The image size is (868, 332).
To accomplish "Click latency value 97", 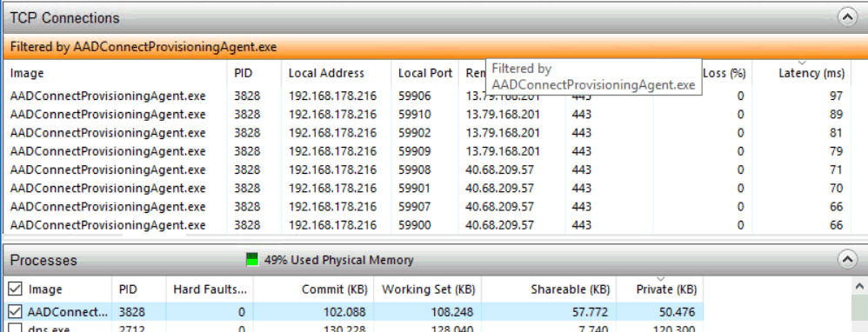I will 836,96.
